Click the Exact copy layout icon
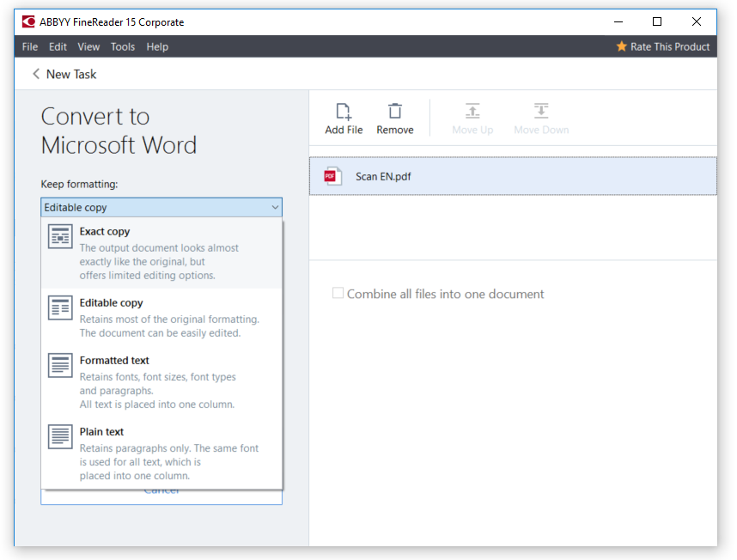Viewport: 737px width, 560px height. pos(60,236)
